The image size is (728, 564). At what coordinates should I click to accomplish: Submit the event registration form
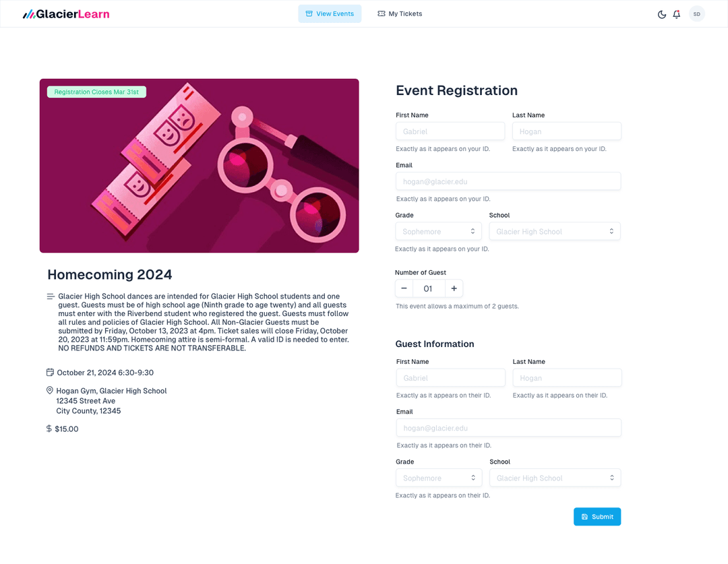[x=597, y=517]
